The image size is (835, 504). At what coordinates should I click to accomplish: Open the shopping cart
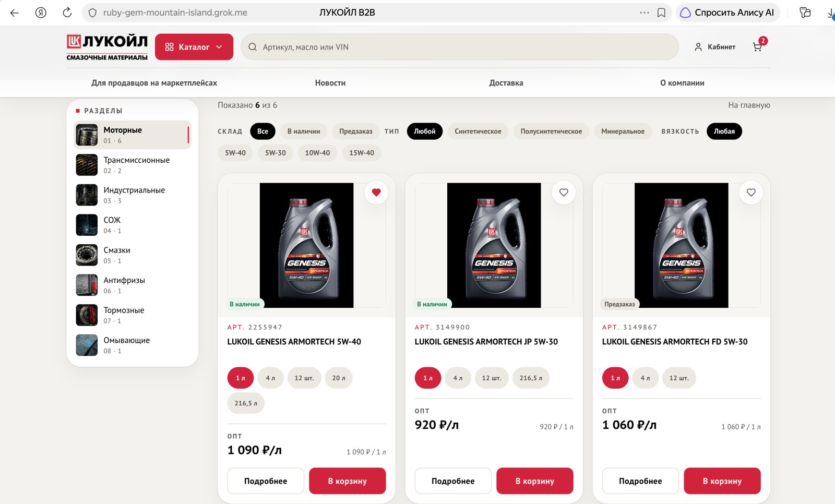coord(758,46)
